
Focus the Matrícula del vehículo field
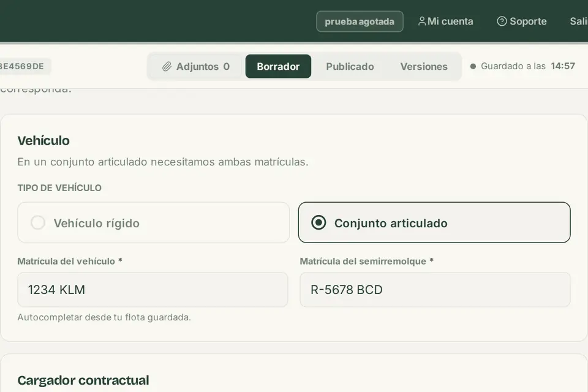[x=153, y=290]
